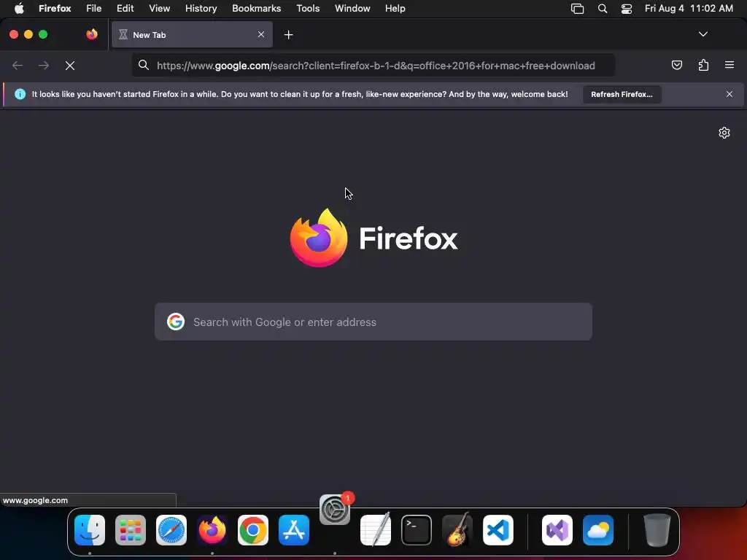Open Launchpad from the Dock
This screenshot has width=747, height=560.
[x=131, y=530]
